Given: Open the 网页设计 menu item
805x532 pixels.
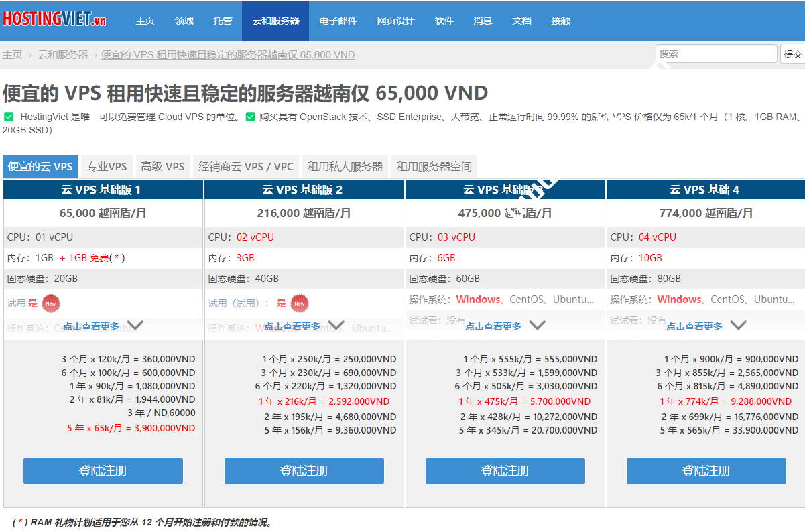Looking at the screenshot, I should pos(395,20).
